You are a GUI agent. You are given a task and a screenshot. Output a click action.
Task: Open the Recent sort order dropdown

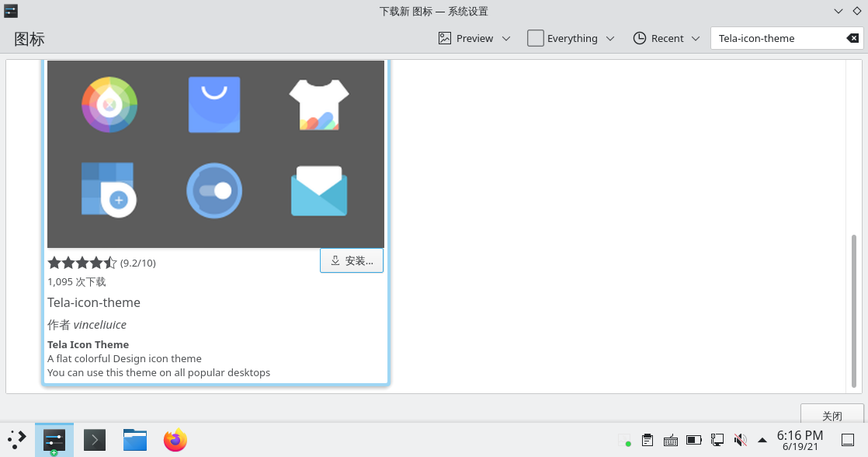click(x=666, y=38)
